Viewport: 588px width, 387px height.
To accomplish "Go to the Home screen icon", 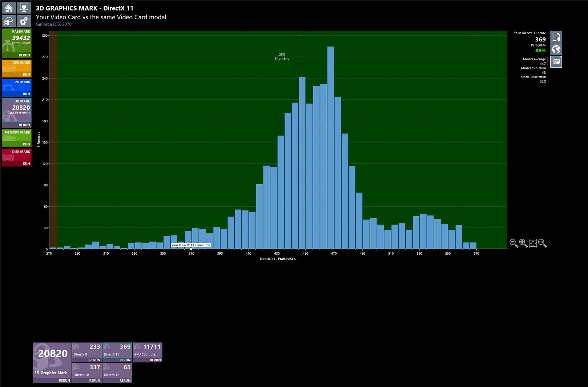I will pyautogui.click(x=9, y=8).
